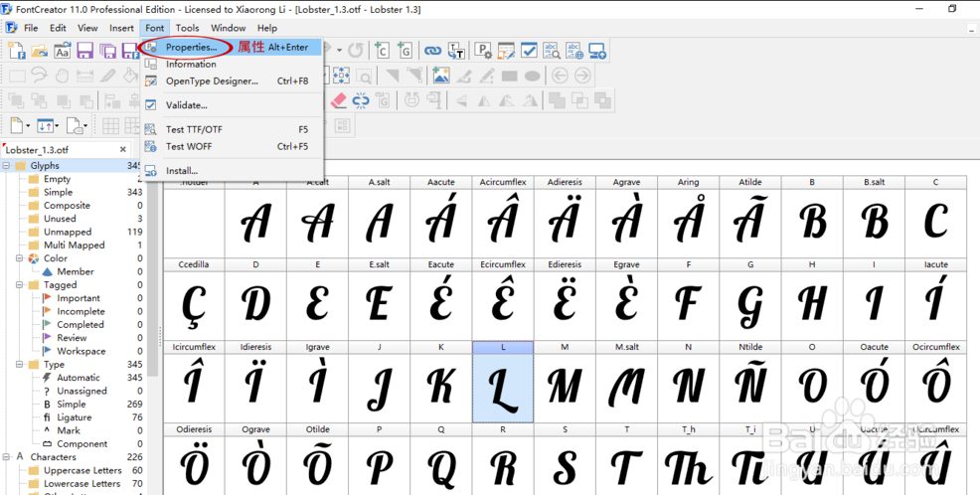Click the Add Characters '+C' toolbar icon

tap(382, 51)
